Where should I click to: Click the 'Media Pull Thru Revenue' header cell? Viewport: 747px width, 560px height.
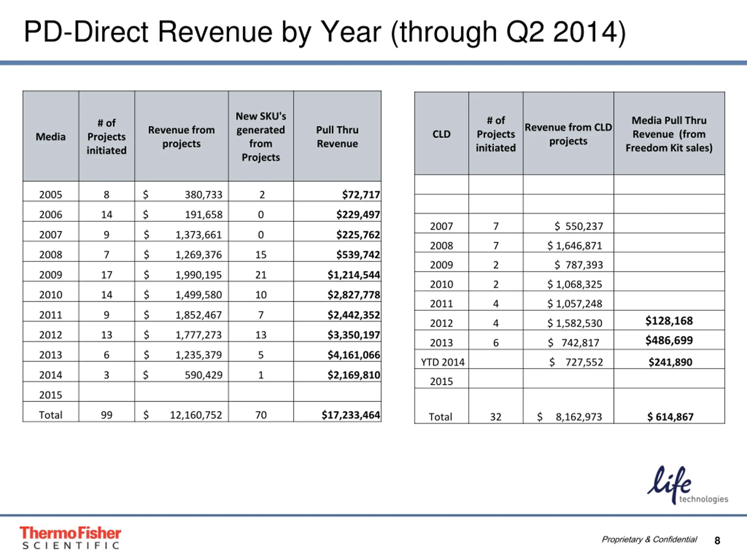point(669,134)
